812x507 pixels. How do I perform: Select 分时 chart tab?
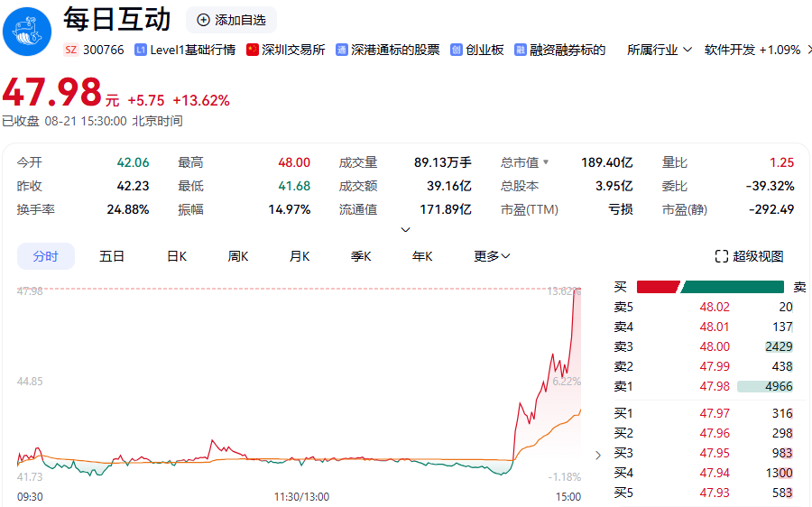(46, 256)
